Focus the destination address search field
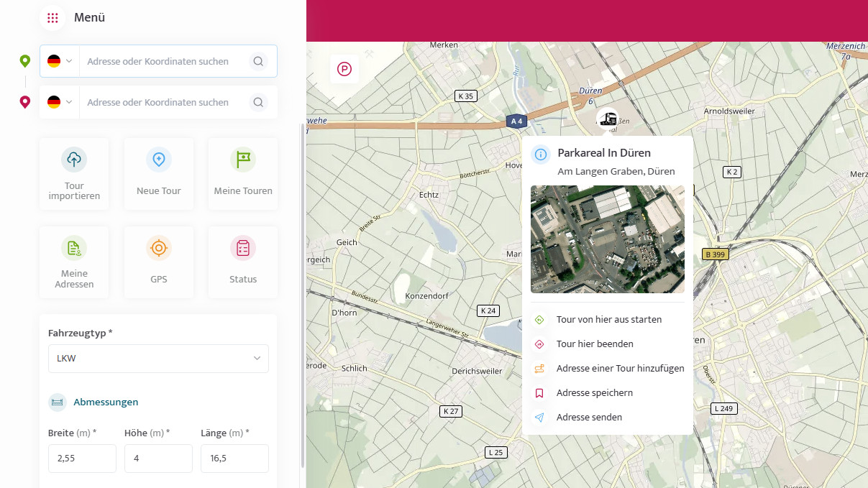Viewport: 868px width, 488px height. point(164,102)
